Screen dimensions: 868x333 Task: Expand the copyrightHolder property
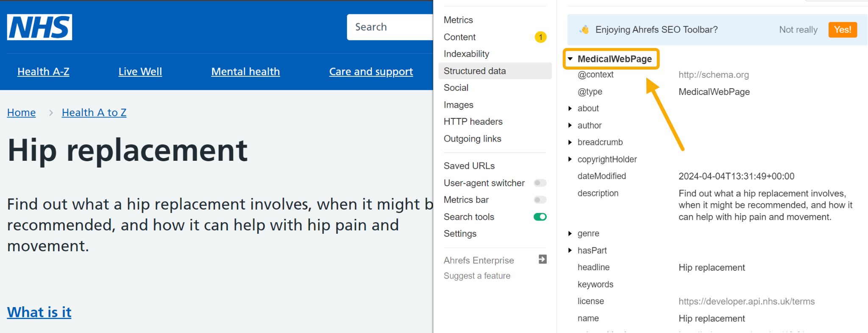click(x=570, y=160)
